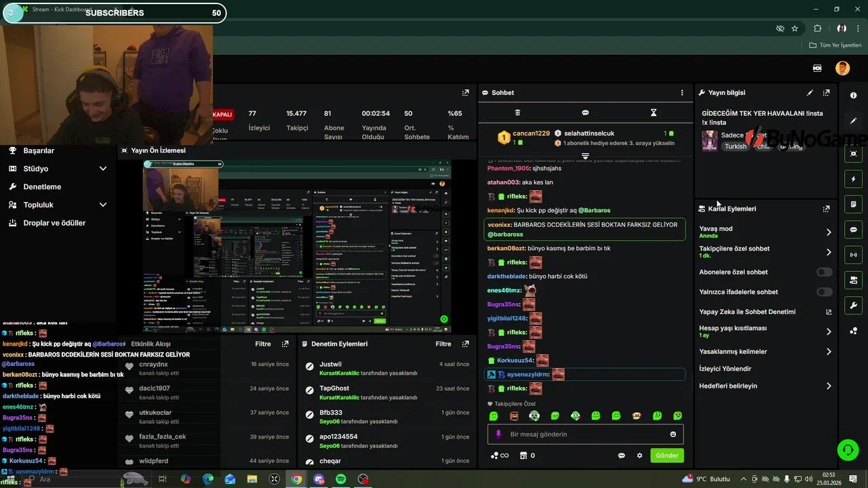This screenshot has height=488, width=868.
Task: Expand the Topluluk sidebar menu
Action: point(103,205)
